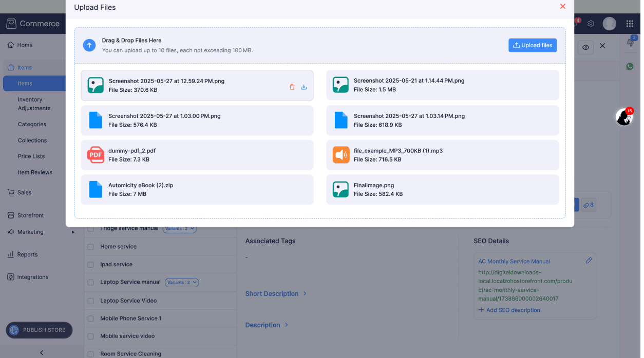Click the WhatsApp icon in right sidebar

point(630,67)
